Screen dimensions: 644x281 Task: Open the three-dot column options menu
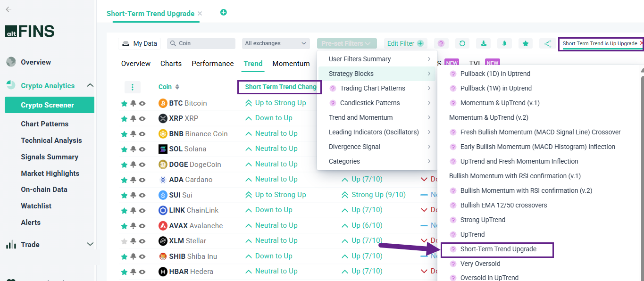pyautogui.click(x=133, y=87)
